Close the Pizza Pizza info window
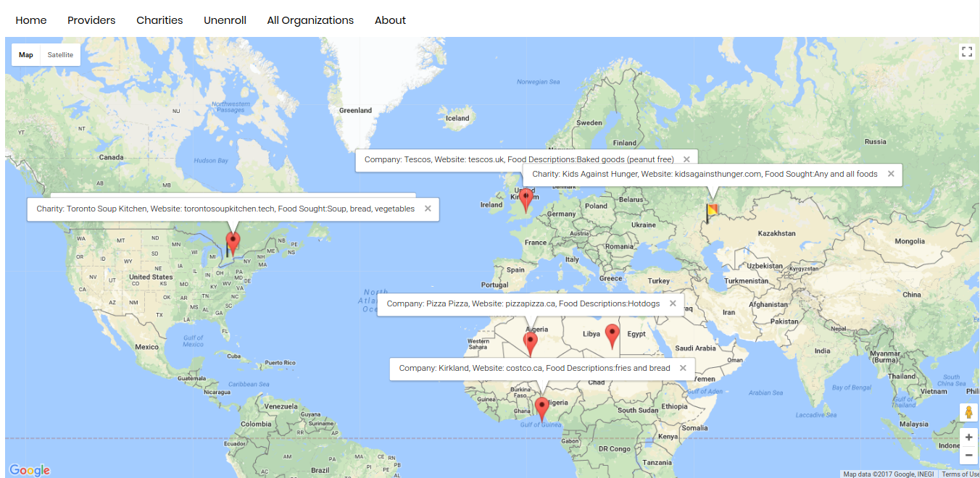Image resolution: width=980 pixels, height=478 pixels. pyautogui.click(x=673, y=303)
